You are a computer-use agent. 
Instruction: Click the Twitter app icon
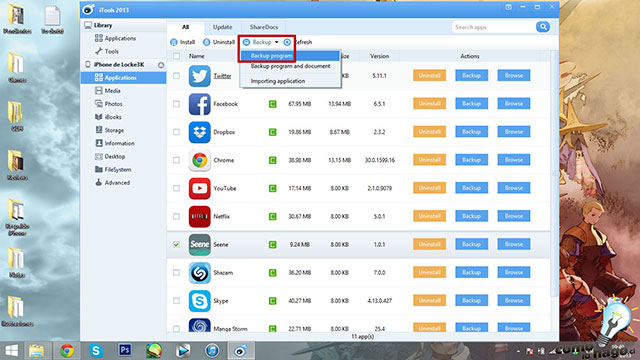pyautogui.click(x=199, y=76)
